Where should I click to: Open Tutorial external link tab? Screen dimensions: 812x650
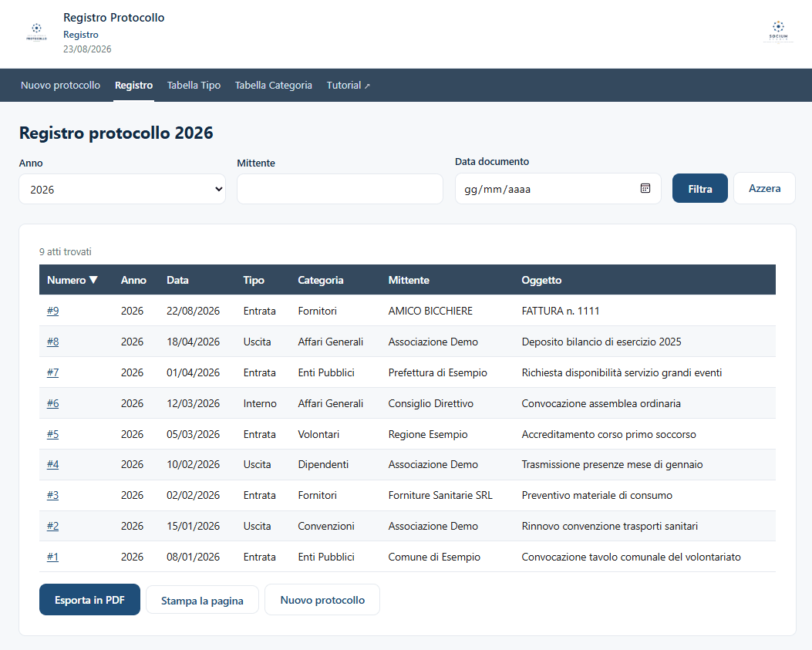pyautogui.click(x=348, y=86)
